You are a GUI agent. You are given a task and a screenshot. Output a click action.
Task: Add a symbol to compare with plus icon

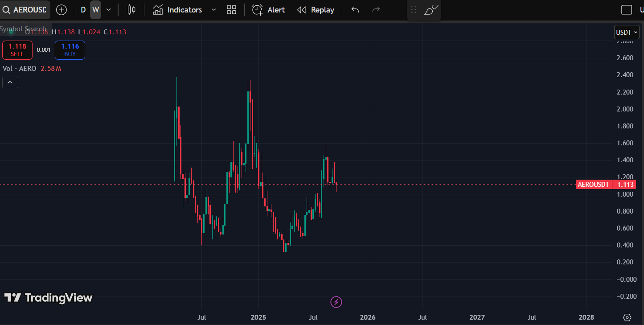click(x=62, y=10)
